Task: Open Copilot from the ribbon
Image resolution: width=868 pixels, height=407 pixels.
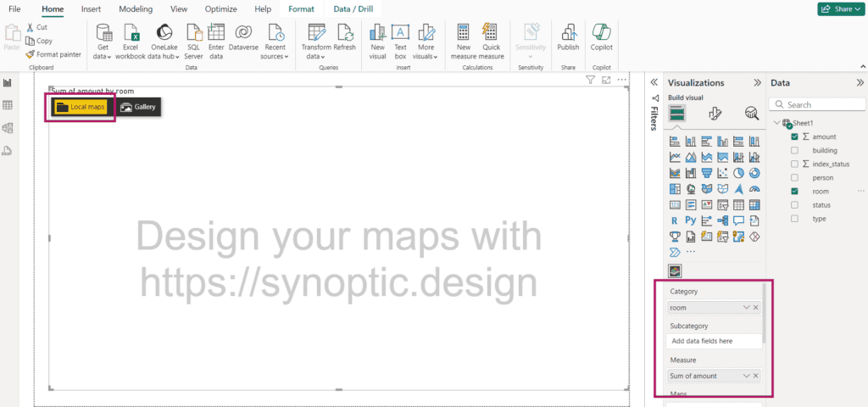Action: click(x=602, y=33)
